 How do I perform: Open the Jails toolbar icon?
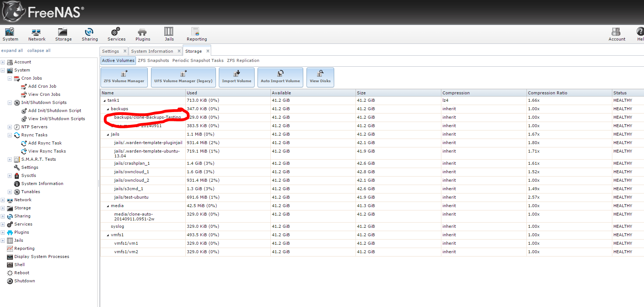[169, 34]
